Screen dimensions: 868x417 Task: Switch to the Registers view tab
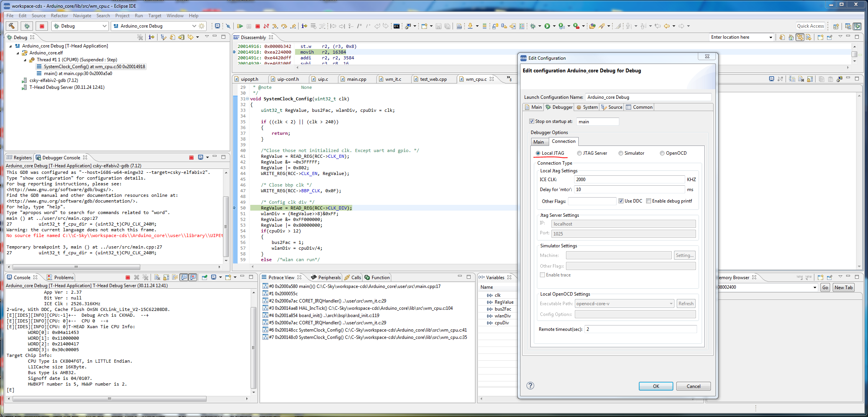pos(19,158)
